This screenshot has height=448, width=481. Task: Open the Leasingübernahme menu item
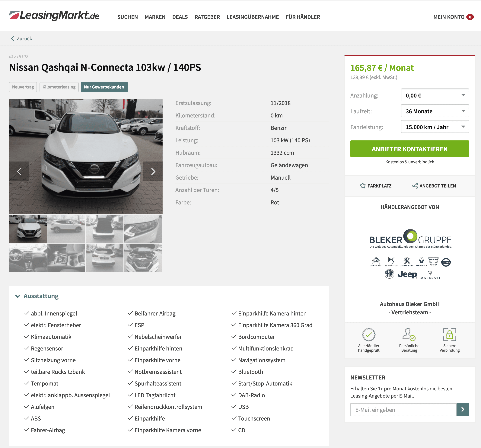click(253, 17)
